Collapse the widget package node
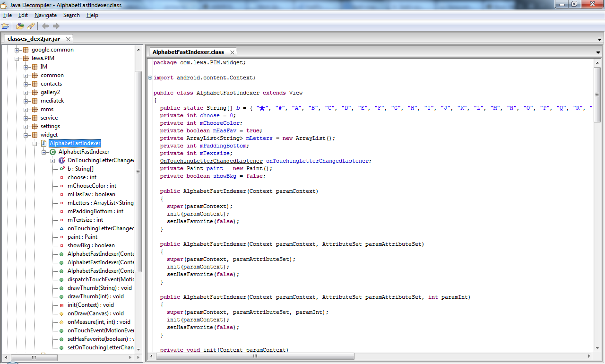 tap(26, 135)
